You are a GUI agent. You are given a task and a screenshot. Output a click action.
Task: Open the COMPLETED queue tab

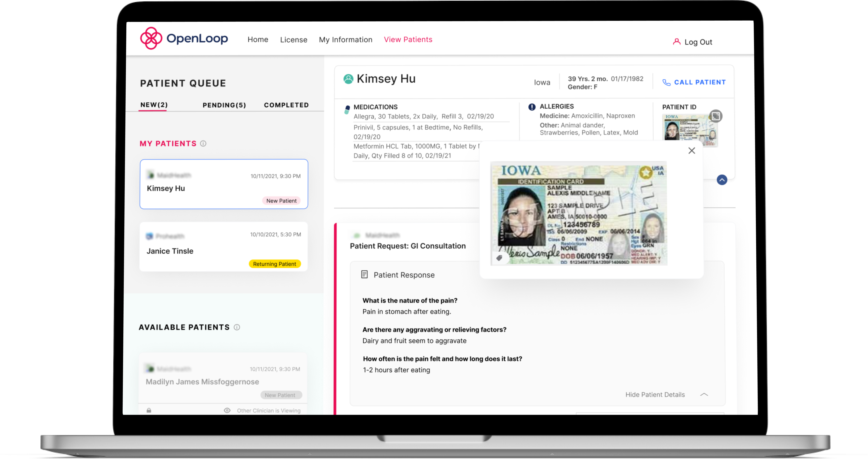[286, 105]
